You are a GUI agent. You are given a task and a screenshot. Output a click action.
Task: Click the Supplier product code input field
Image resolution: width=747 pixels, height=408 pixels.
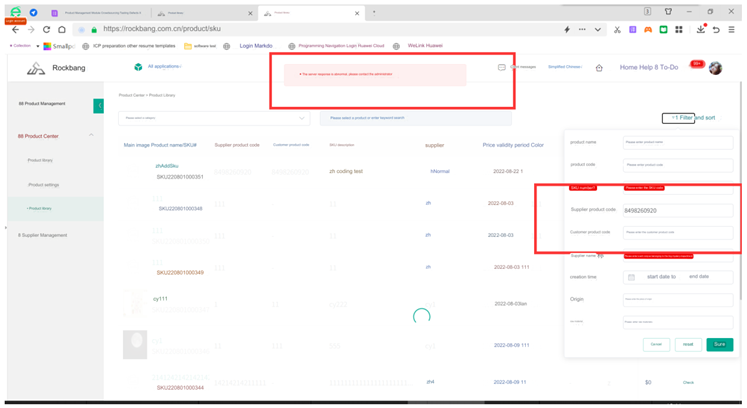tap(677, 211)
